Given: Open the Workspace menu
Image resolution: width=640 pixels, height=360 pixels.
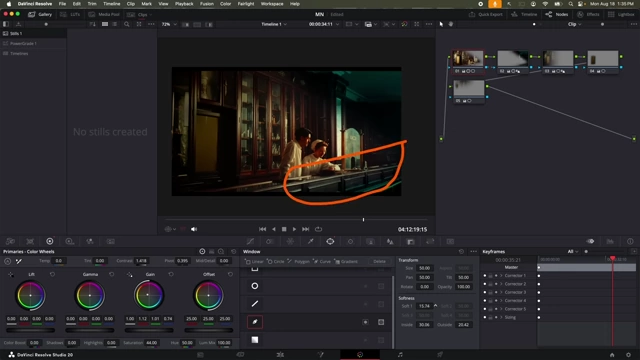Looking at the screenshot, I should (x=272, y=4).
